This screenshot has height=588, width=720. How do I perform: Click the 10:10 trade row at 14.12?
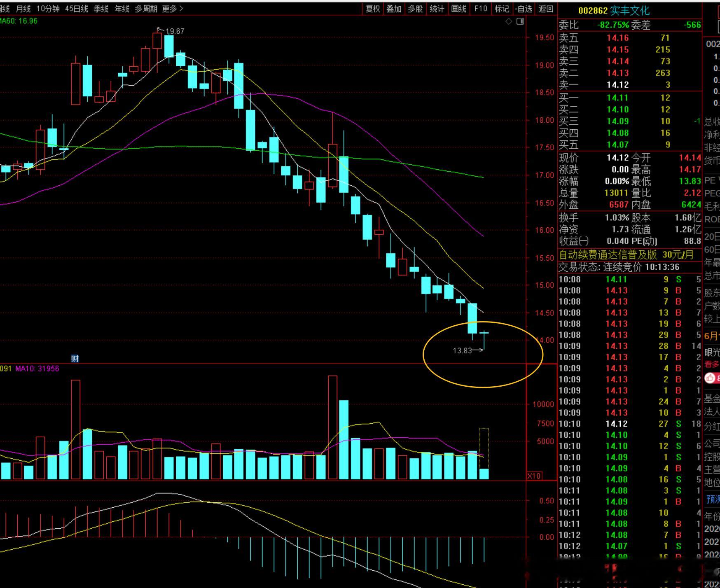point(630,424)
